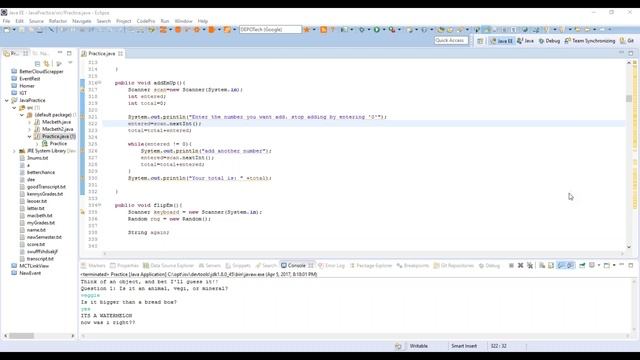Toggle Show Console When Standard Out Changes
This screenshot has width=640, height=360.
tap(561, 265)
